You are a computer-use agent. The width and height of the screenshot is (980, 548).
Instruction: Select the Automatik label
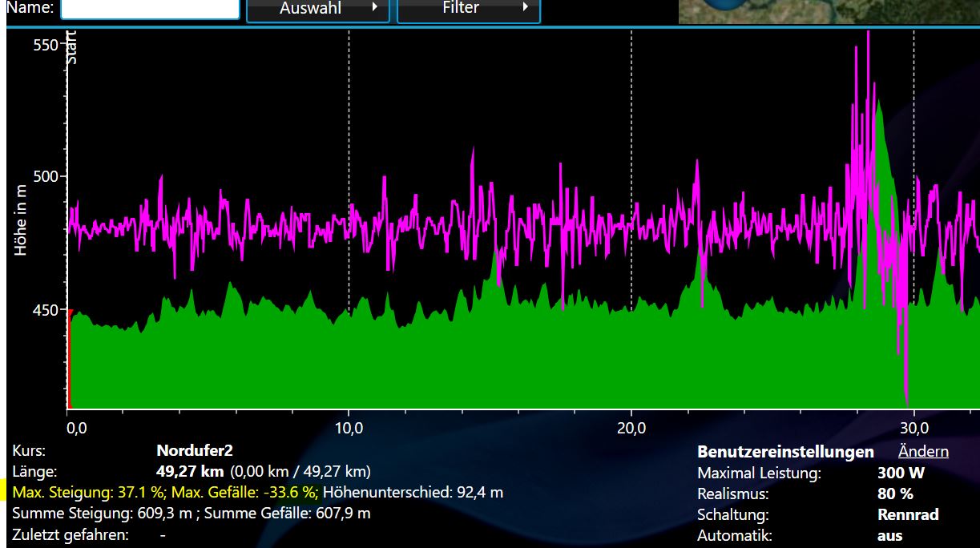(734, 536)
